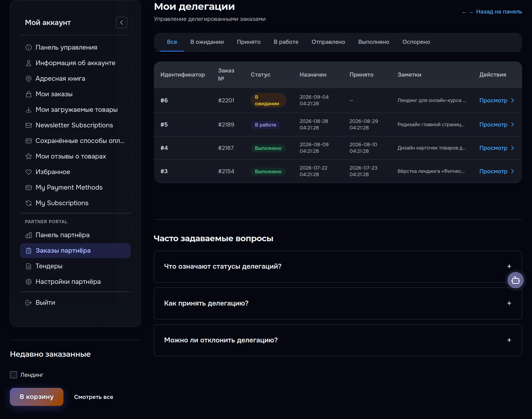Image resolution: width=532 pixels, height=419 pixels.
Task: Click the star icon beside Мои отзывы о товарах
Action: pyautogui.click(x=29, y=156)
